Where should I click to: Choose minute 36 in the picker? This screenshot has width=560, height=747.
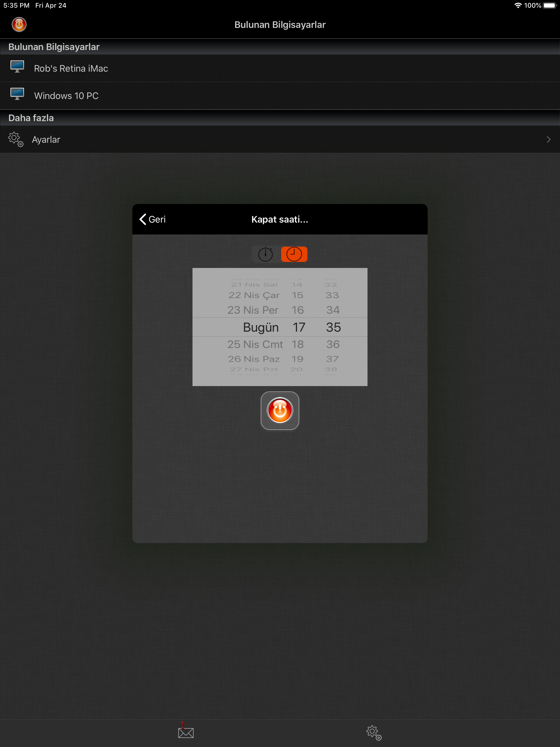[333, 344]
